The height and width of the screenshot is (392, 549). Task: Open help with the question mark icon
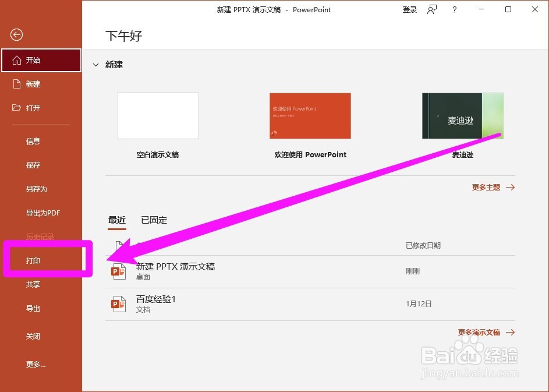click(455, 9)
